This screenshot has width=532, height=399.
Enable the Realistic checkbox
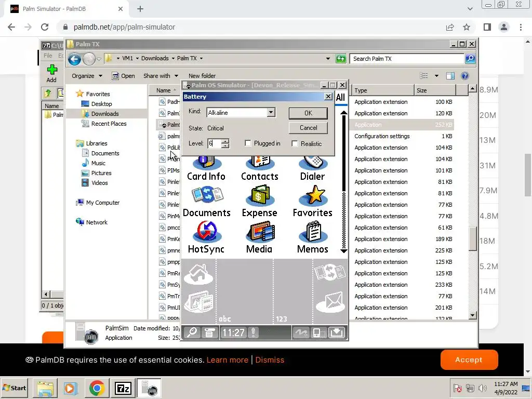tap(295, 144)
